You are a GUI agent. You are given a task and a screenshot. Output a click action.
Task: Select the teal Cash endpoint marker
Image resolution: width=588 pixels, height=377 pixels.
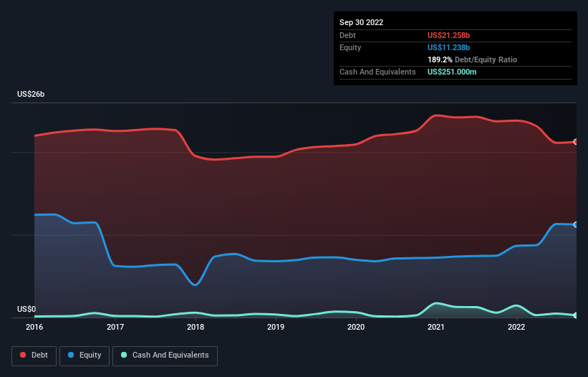[576, 315]
